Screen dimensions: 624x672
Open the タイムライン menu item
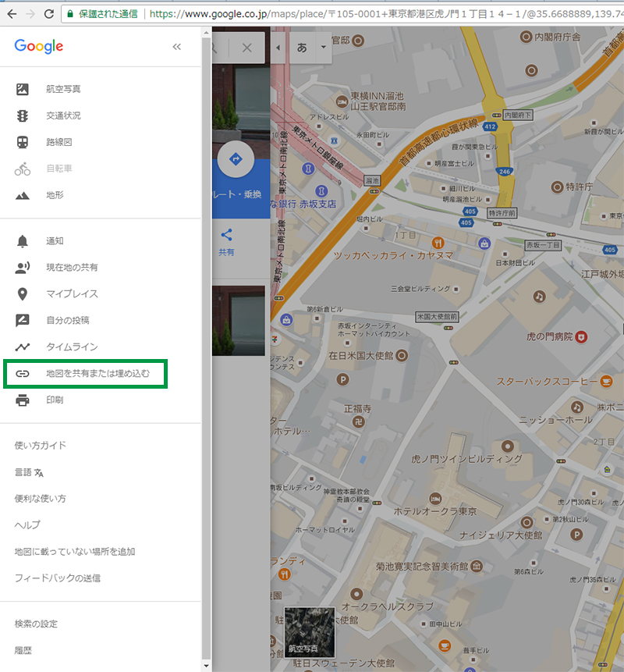point(71,347)
